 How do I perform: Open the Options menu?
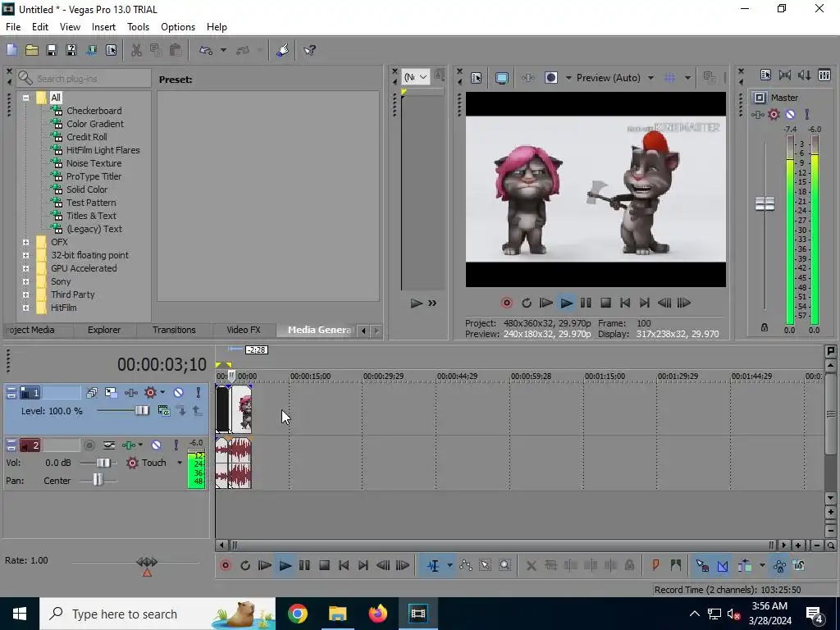pyautogui.click(x=178, y=27)
